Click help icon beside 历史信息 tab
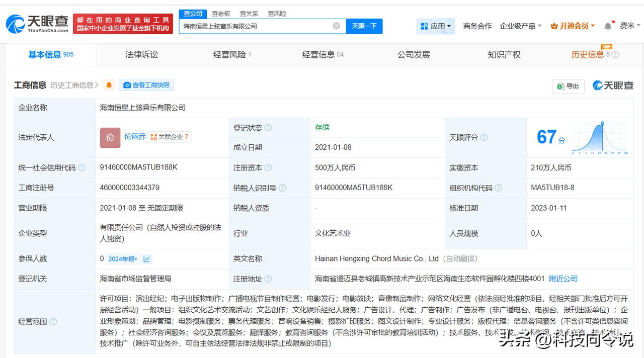Screen dimensions: 644x358 click(x=615, y=55)
